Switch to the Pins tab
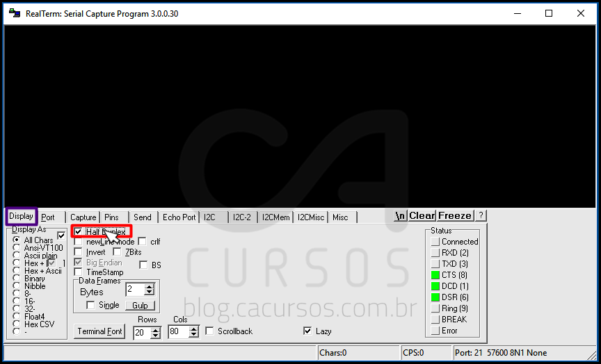The height and width of the screenshot is (364, 601). (x=114, y=217)
